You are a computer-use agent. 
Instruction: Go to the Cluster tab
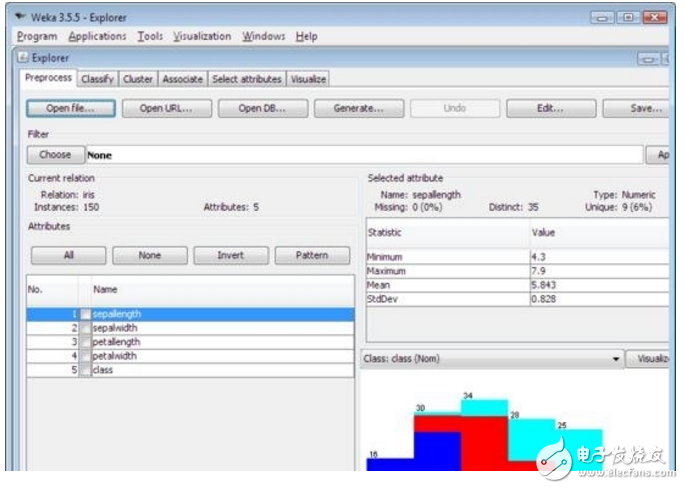pos(138,79)
